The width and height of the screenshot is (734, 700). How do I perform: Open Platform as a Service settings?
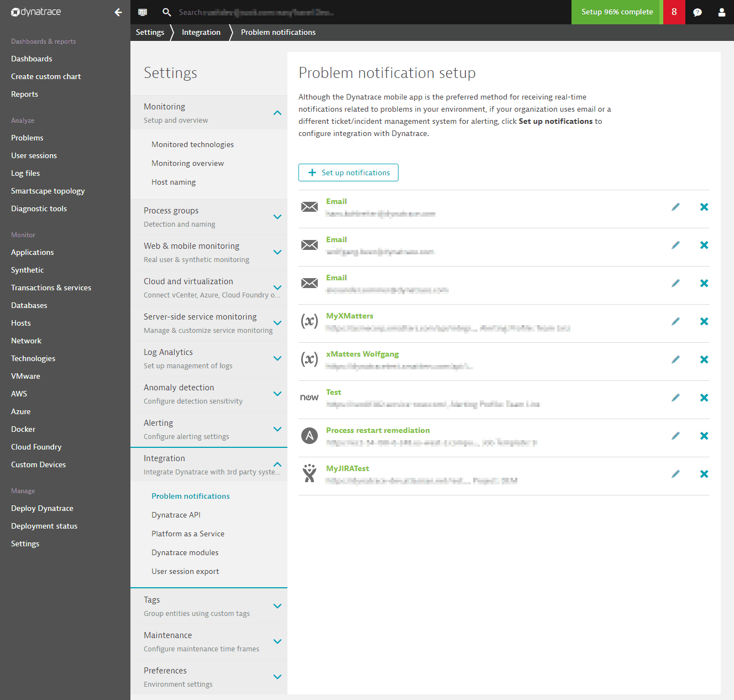point(188,534)
